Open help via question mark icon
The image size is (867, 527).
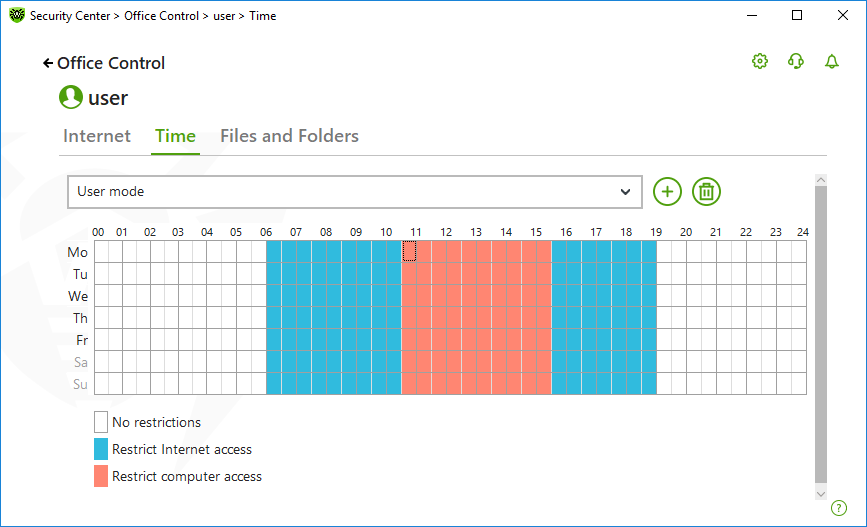(839, 508)
